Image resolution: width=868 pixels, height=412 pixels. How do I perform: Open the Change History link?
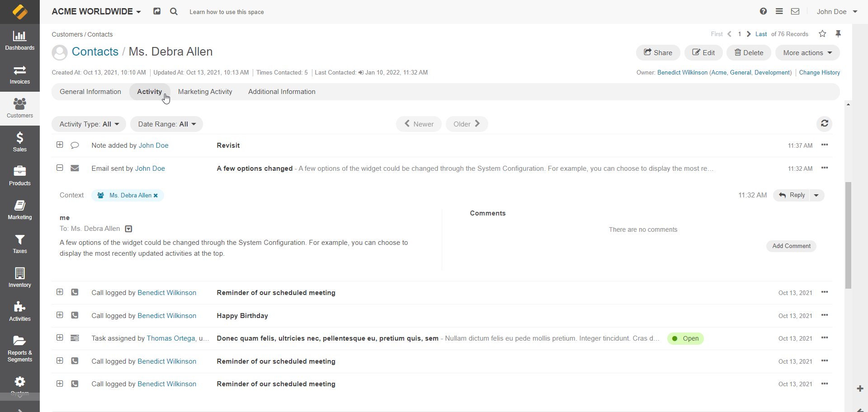(819, 73)
